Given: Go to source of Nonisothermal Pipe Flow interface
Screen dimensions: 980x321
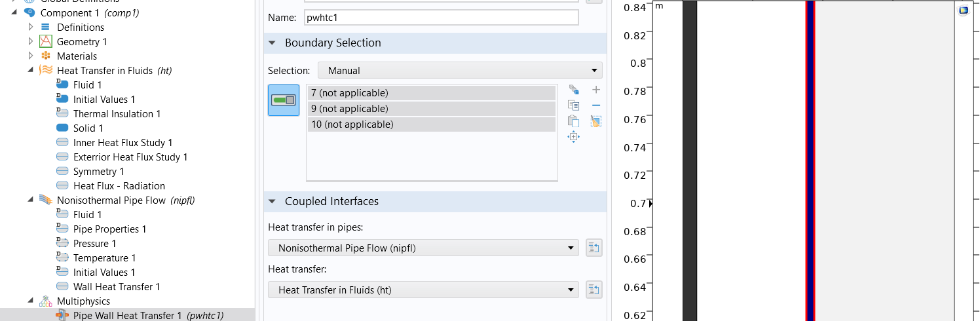Looking at the screenshot, I should pos(594,248).
